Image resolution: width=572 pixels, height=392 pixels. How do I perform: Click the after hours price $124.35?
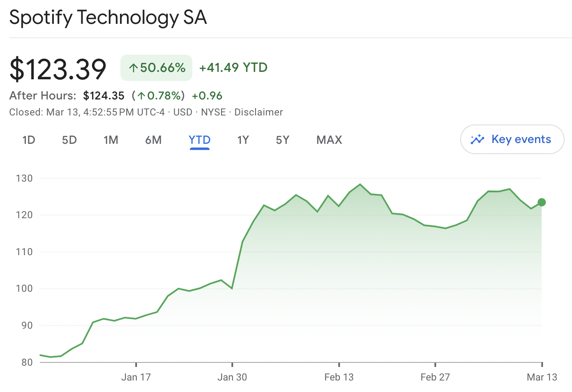coord(104,96)
